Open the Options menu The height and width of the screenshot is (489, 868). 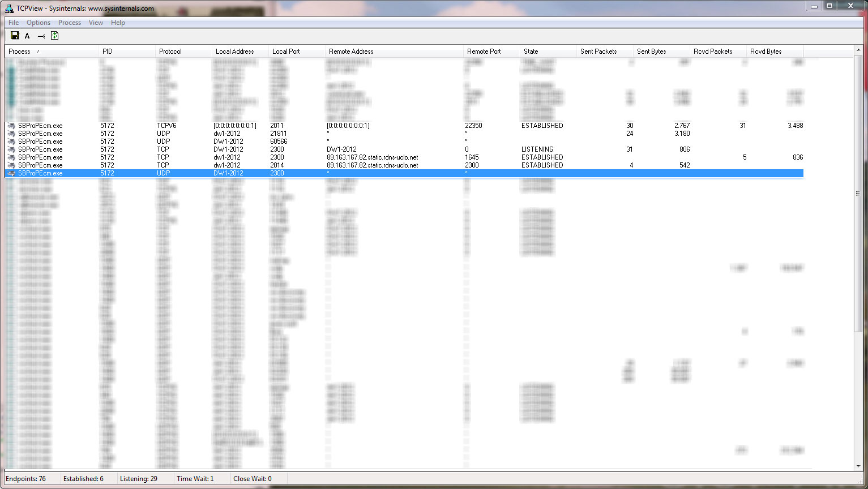pyautogui.click(x=39, y=23)
